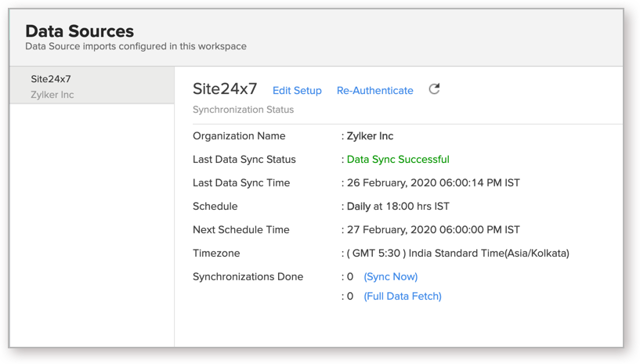Click the Schedule label
Screen dimensions: 640x364
pos(215,206)
